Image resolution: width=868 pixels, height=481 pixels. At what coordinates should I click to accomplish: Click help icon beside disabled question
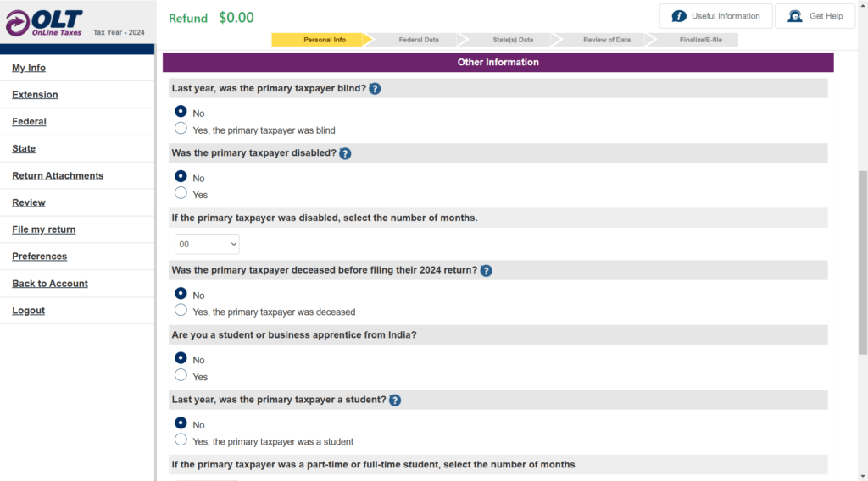(345, 153)
